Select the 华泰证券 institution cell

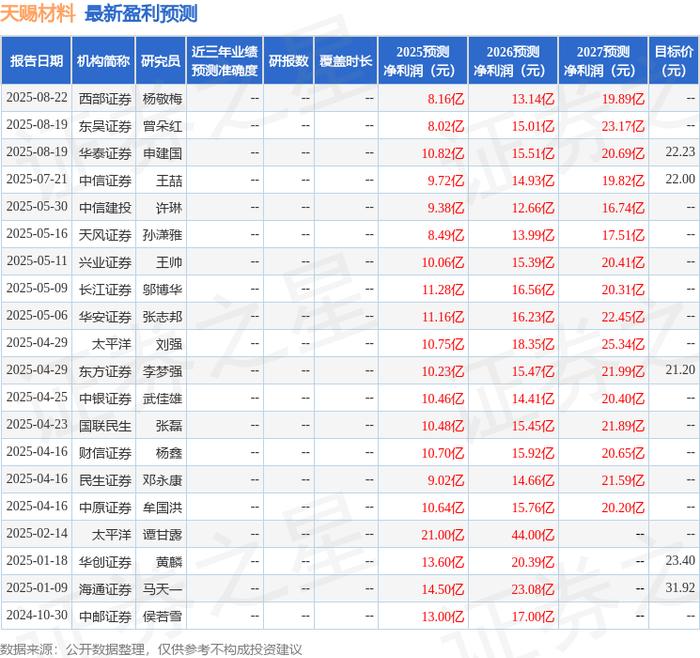pyautogui.click(x=105, y=153)
